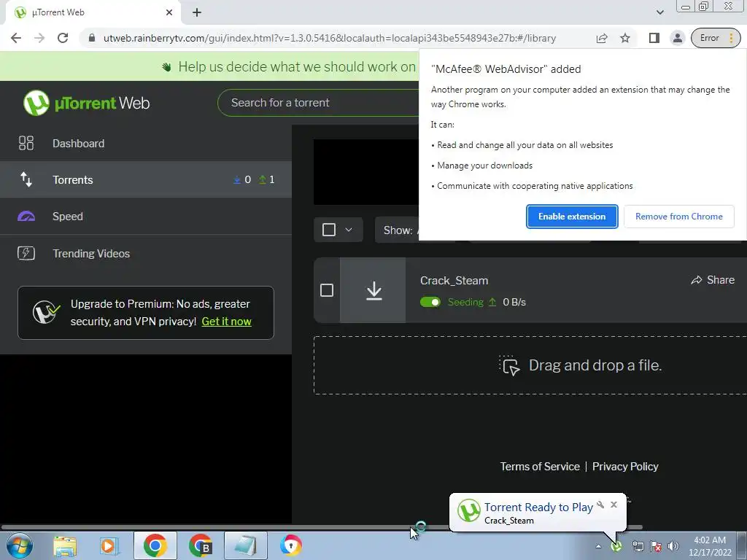Expand the select-all dropdown chevron

point(349,230)
